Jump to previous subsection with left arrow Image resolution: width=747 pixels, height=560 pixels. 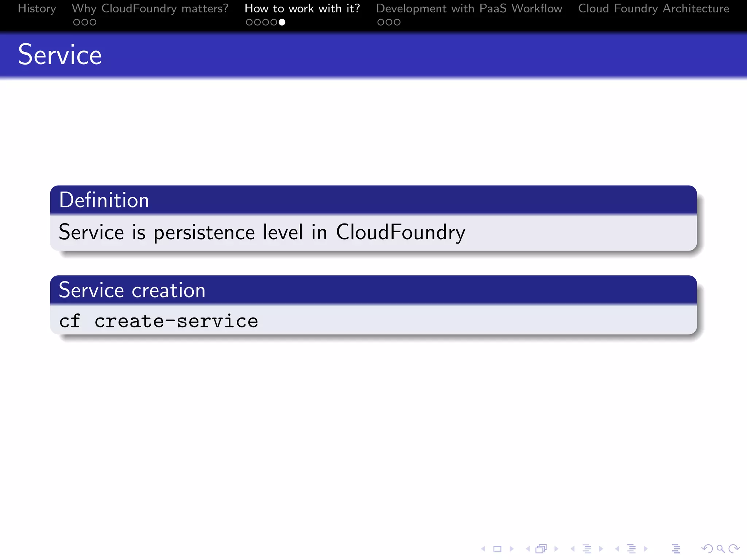pyautogui.click(x=573, y=549)
